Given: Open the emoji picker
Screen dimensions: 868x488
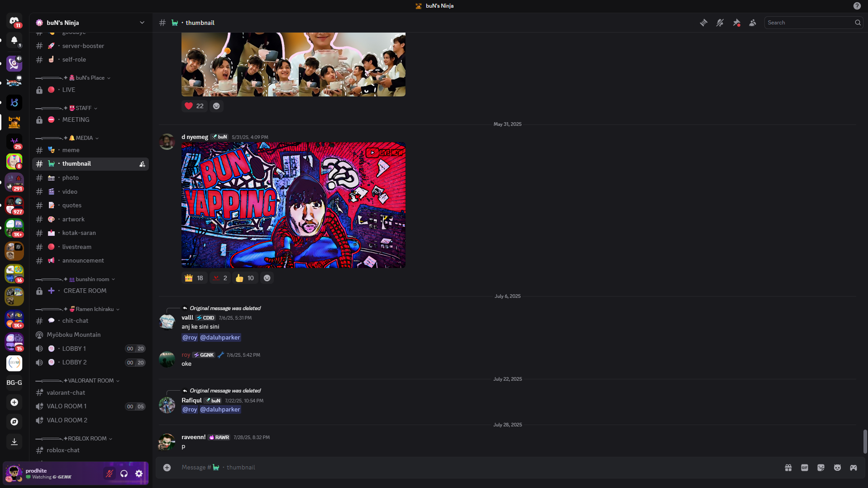Looking at the screenshot, I should [x=837, y=468].
